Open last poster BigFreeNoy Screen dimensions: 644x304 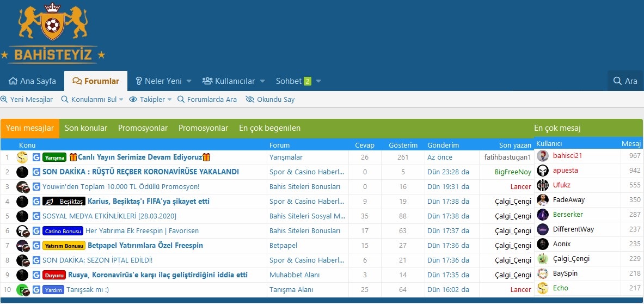point(513,172)
